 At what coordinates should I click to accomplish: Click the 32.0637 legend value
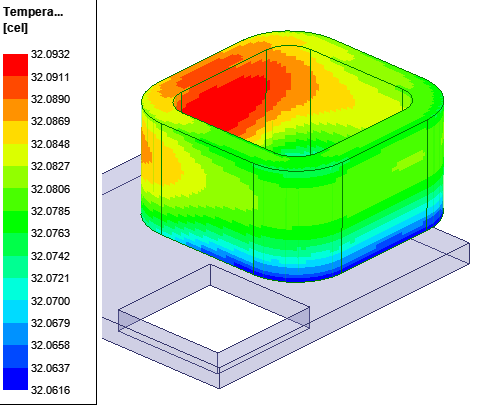pos(50,368)
